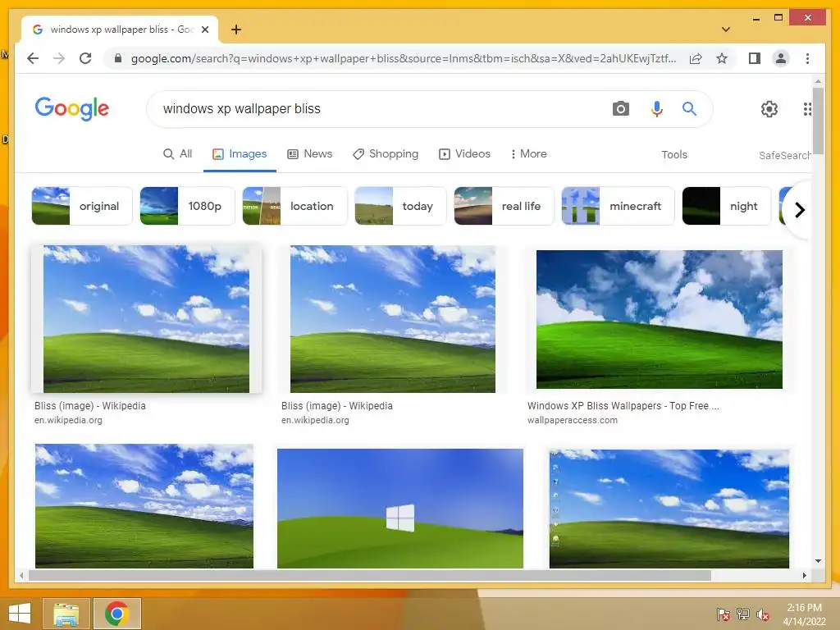Go to Google homepage via logo

[x=72, y=109]
